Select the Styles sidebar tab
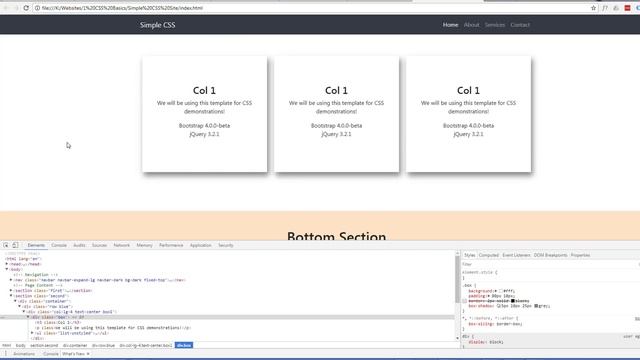 [x=470, y=255]
